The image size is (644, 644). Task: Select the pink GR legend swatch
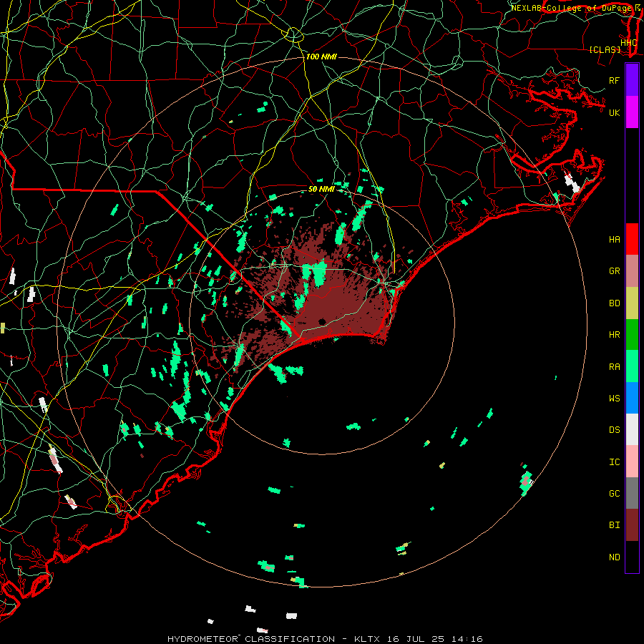632,271
